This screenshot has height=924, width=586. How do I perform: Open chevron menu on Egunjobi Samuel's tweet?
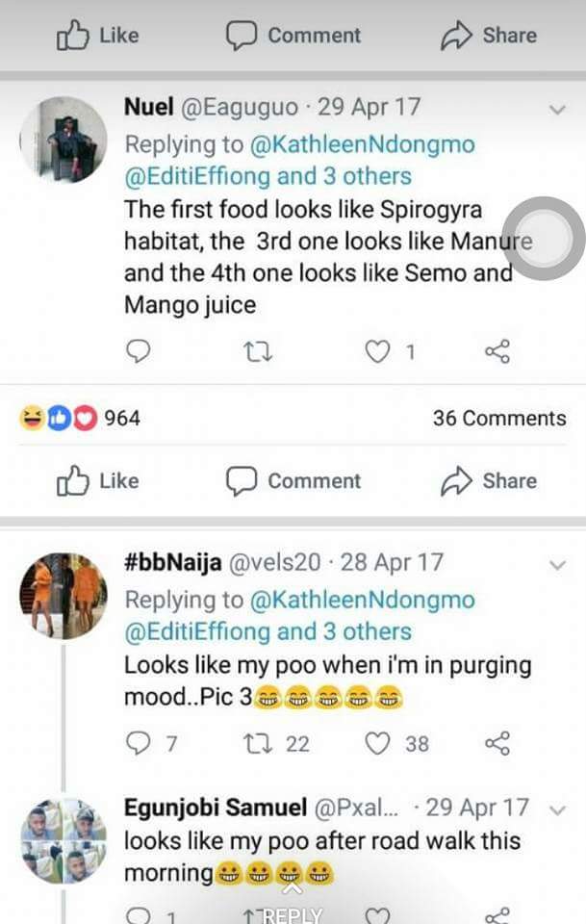tap(556, 808)
